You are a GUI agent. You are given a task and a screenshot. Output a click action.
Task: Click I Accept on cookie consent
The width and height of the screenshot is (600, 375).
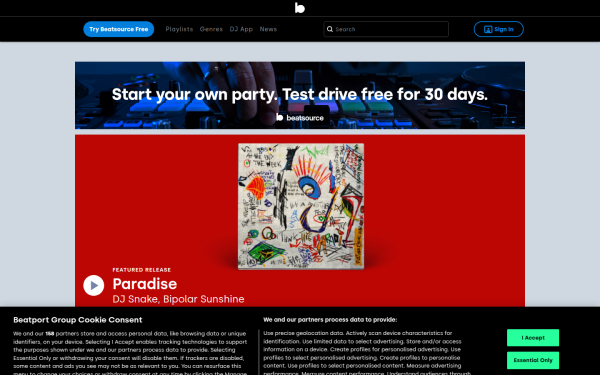(533, 338)
